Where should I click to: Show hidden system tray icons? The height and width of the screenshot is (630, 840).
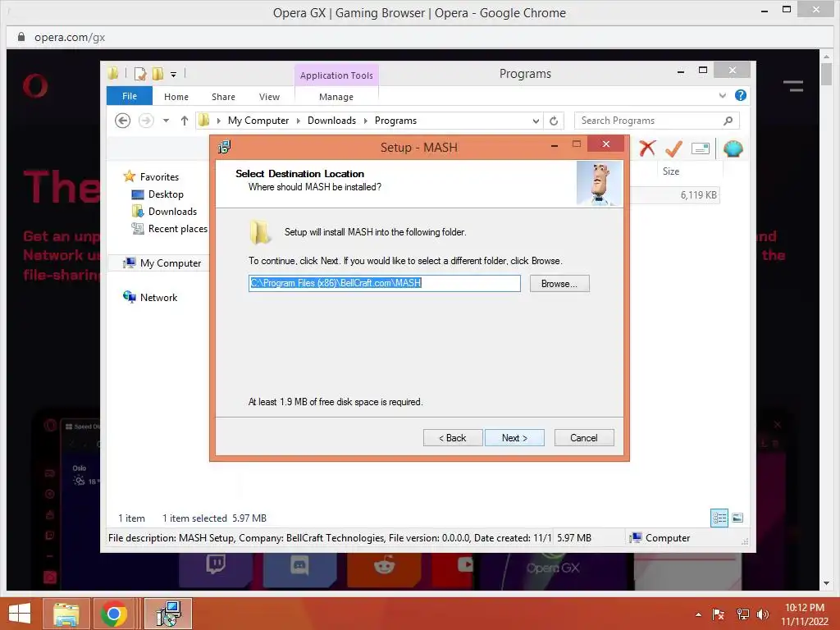[x=698, y=614]
